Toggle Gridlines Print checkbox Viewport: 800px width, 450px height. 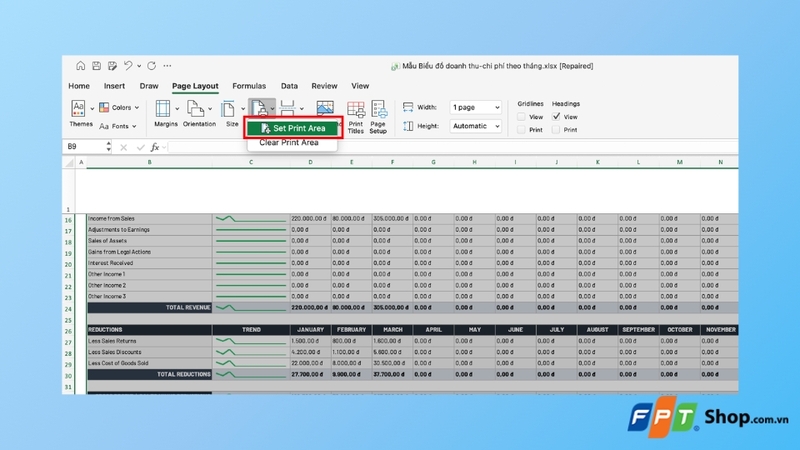coord(521,130)
